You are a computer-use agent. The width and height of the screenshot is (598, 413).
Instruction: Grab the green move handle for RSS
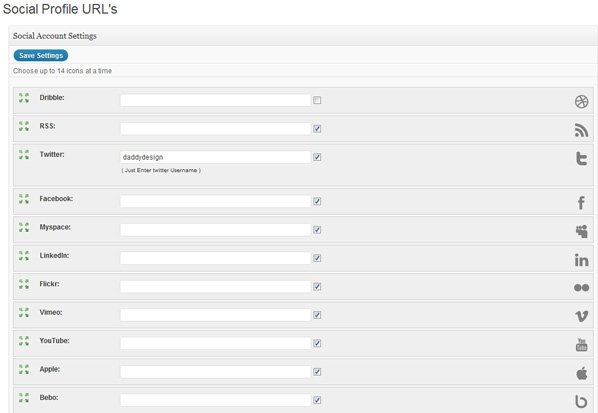pyautogui.click(x=24, y=126)
